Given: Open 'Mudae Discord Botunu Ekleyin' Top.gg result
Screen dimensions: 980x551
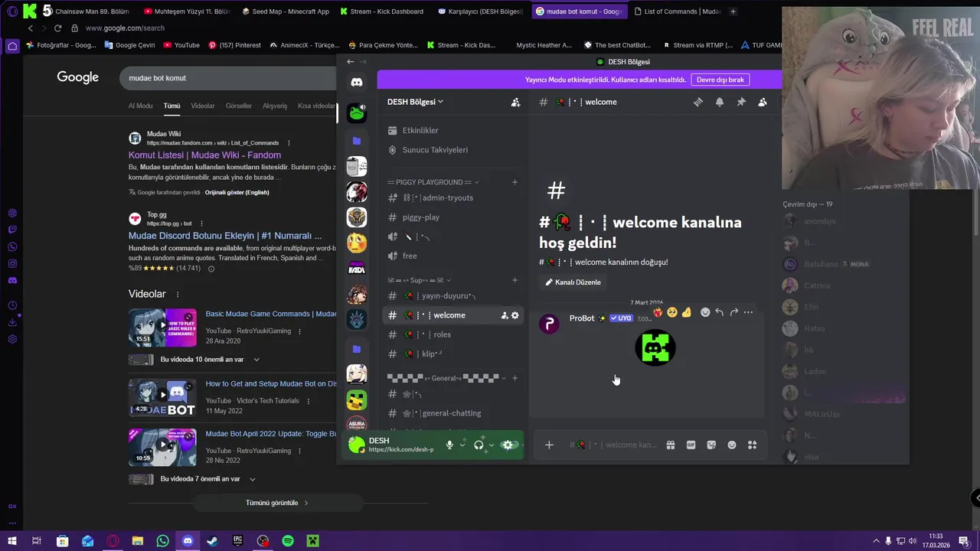Looking at the screenshot, I should [x=225, y=236].
